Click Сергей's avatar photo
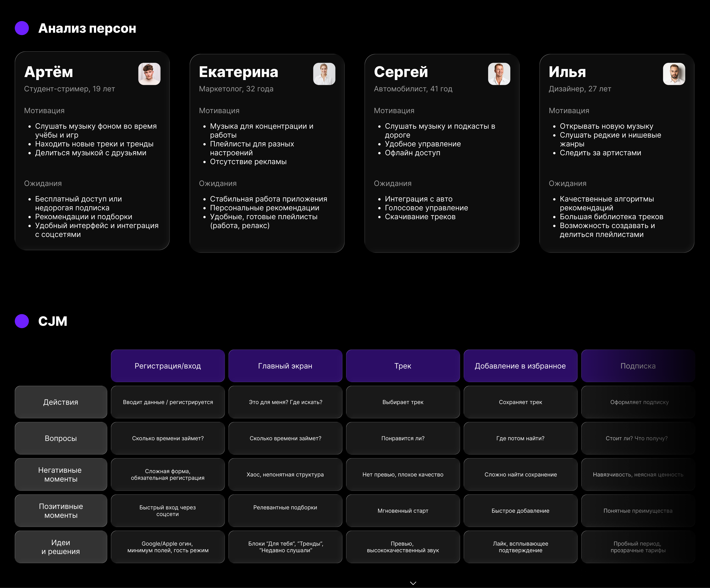This screenshot has width=710, height=588. click(x=499, y=74)
